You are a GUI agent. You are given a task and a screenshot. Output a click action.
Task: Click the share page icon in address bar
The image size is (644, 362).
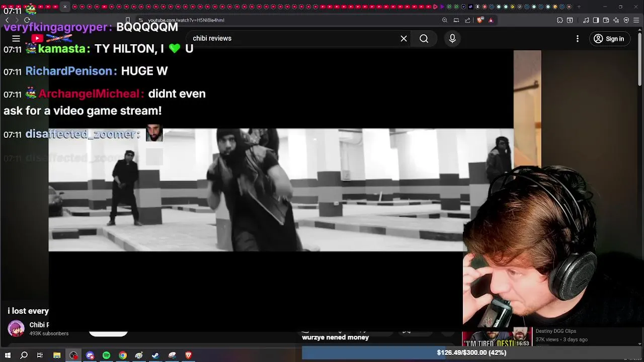point(467,20)
